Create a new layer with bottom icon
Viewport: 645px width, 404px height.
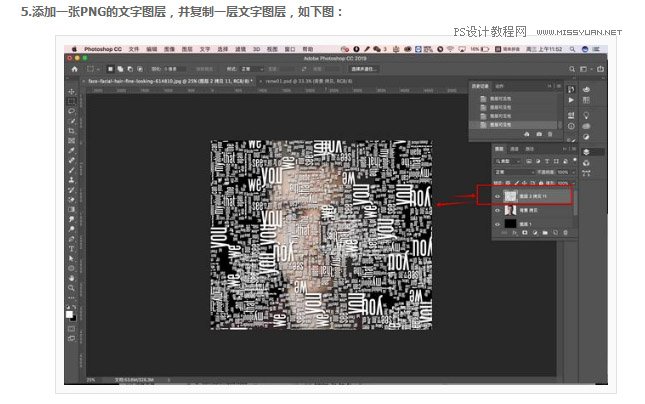pos(555,233)
